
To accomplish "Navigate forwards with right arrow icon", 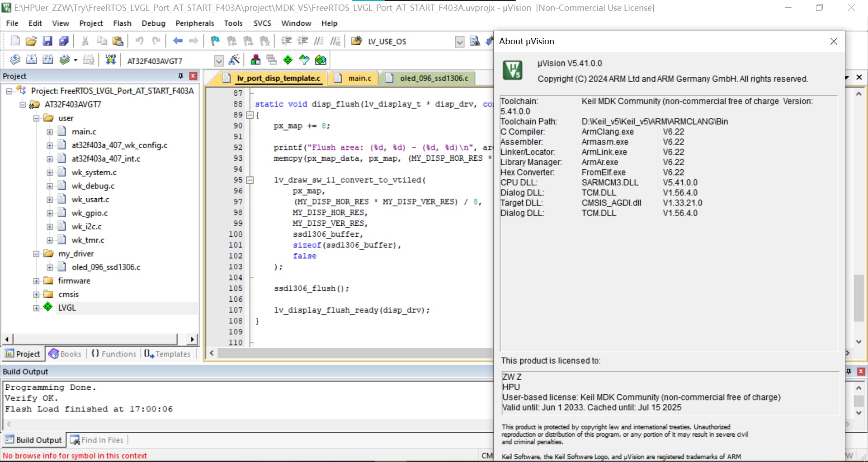I will click(193, 41).
